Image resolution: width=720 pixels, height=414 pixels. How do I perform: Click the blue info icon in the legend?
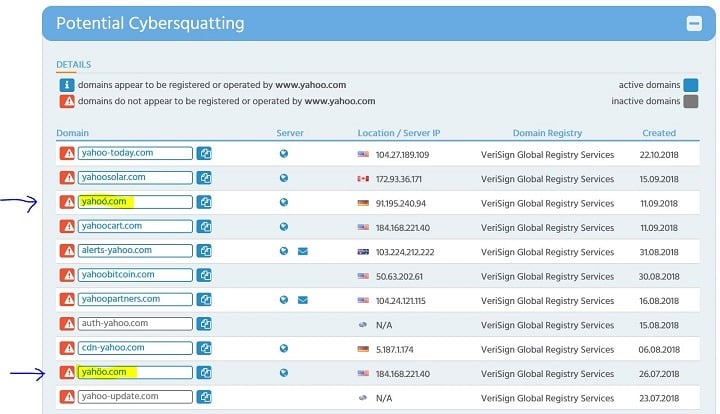click(67, 85)
